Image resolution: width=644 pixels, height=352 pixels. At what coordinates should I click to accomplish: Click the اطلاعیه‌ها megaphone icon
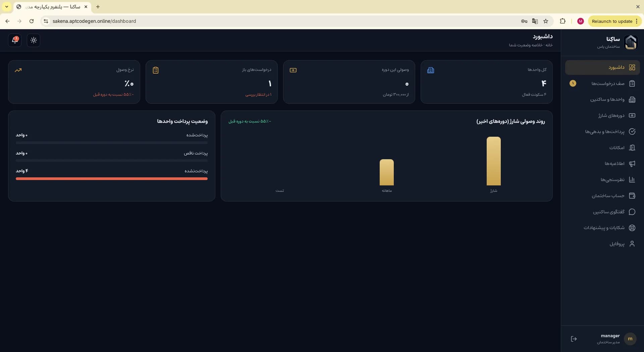(632, 164)
